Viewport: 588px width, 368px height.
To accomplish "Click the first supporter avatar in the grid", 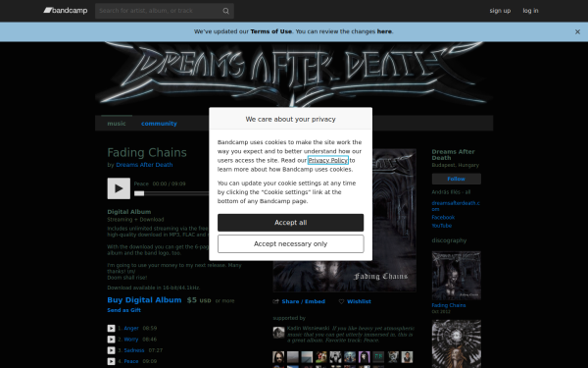I will click(278, 357).
